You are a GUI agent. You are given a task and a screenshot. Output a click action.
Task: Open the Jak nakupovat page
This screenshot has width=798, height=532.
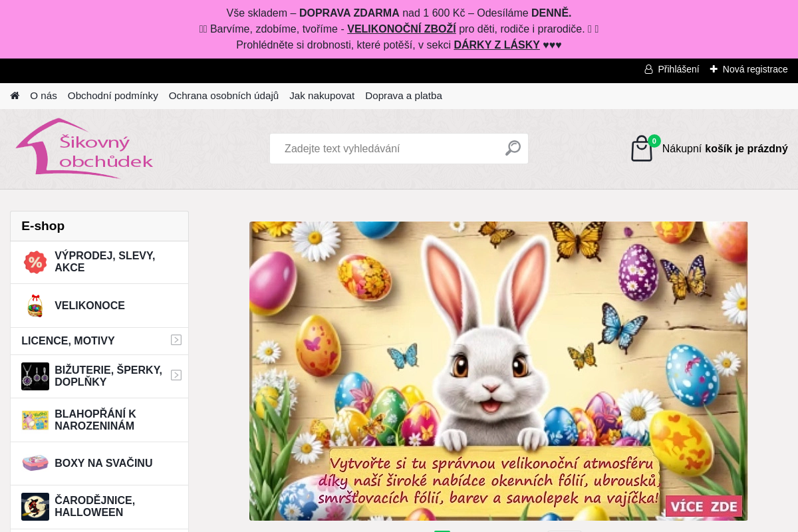tap(322, 96)
